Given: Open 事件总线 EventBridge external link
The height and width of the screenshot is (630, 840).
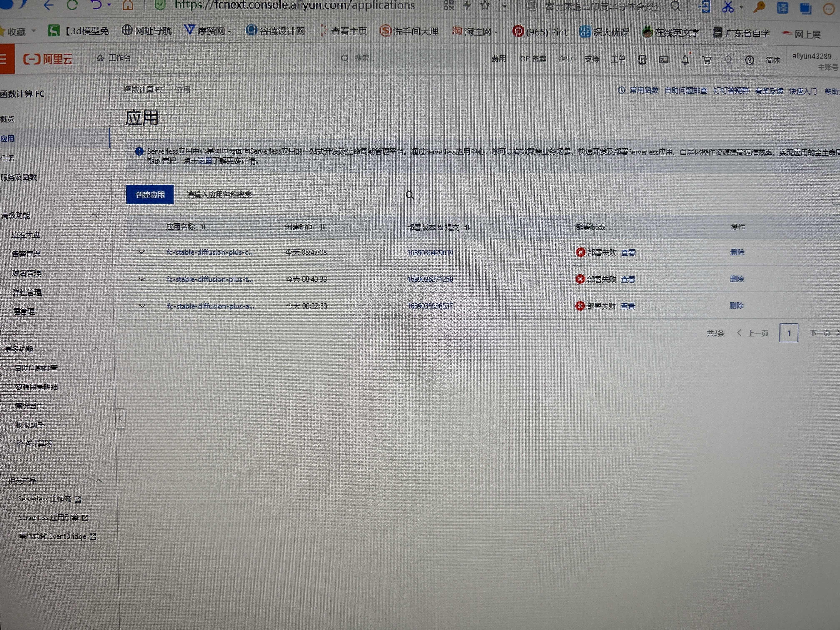Looking at the screenshot, I should 57,536.
